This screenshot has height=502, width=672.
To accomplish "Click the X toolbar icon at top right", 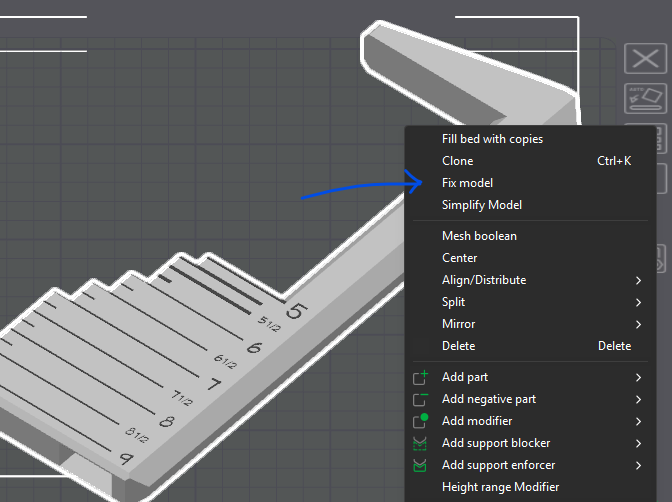I will (x=645, y=58).
